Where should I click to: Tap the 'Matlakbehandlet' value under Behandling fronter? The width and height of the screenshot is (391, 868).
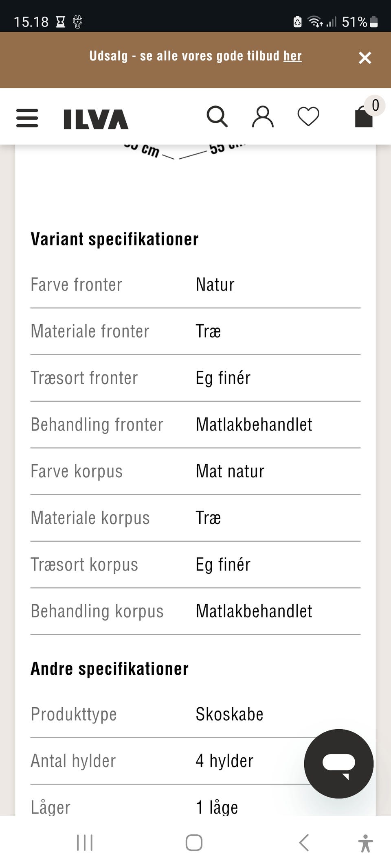tap(254, 425)
